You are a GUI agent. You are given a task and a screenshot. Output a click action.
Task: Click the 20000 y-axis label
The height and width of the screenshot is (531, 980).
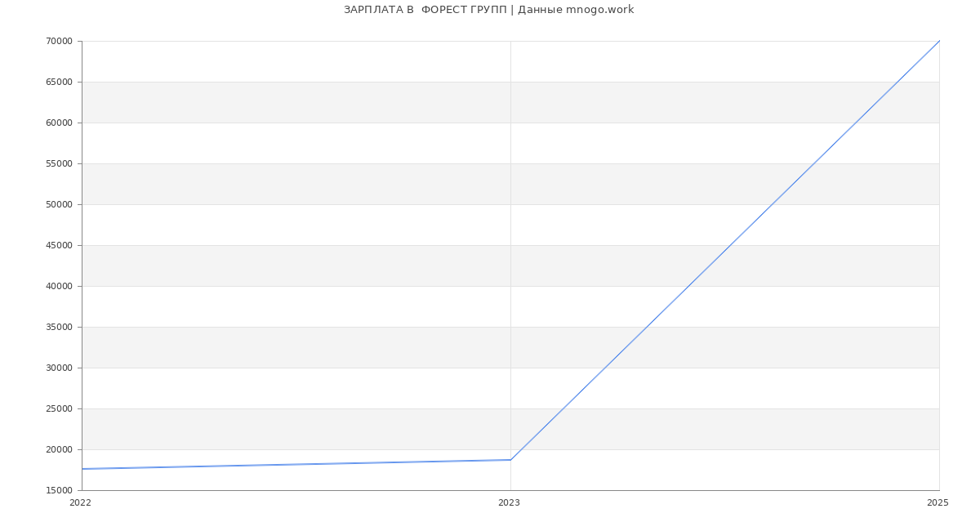[x=59, y=450]
